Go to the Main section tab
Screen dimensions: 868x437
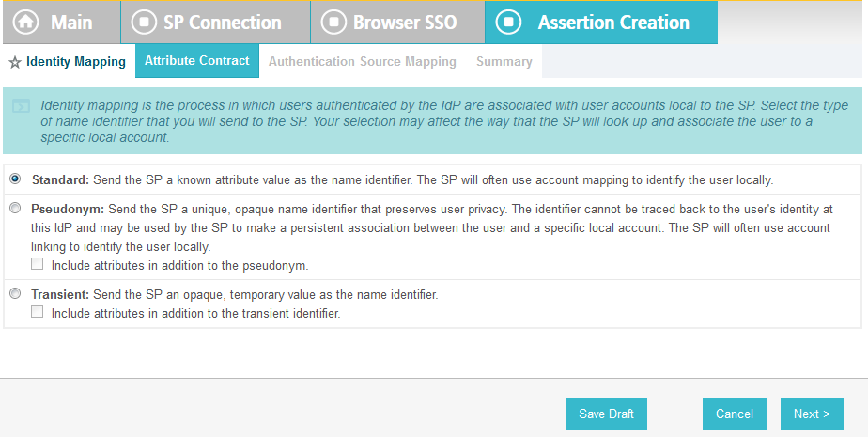(61, 23)
